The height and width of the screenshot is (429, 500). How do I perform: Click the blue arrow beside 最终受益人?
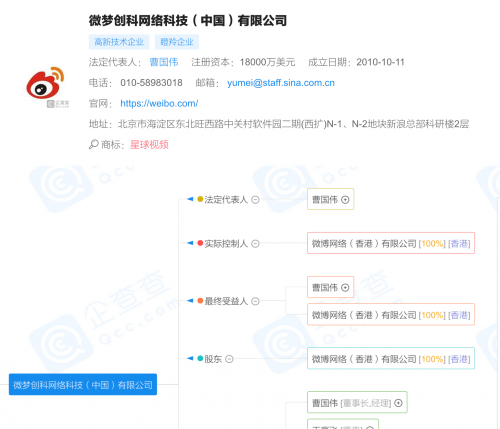pyautogui.click(x=190, y=301)
